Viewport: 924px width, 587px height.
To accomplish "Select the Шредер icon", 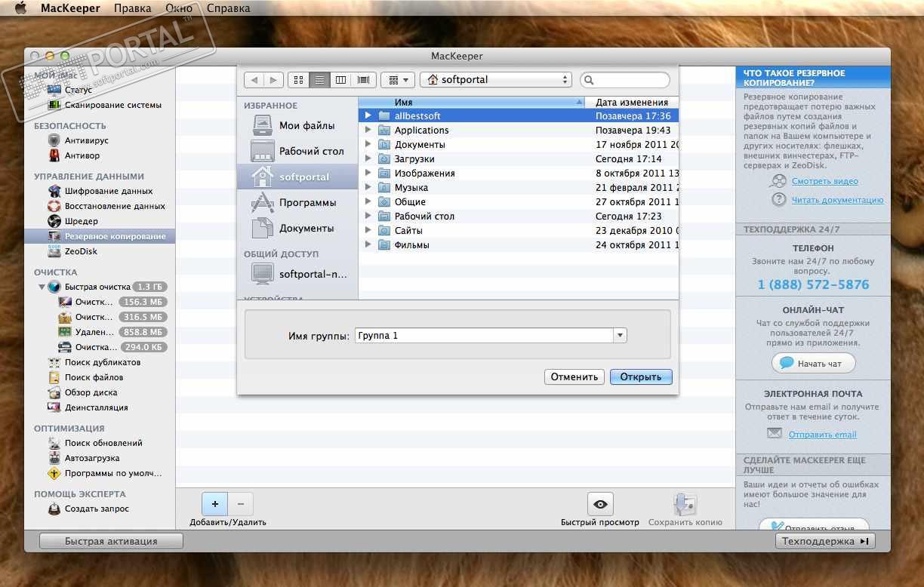I will (x=54, y=221).
